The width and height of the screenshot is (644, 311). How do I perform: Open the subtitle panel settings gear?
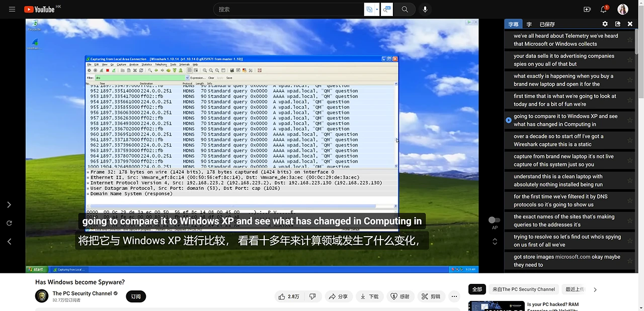605,24
